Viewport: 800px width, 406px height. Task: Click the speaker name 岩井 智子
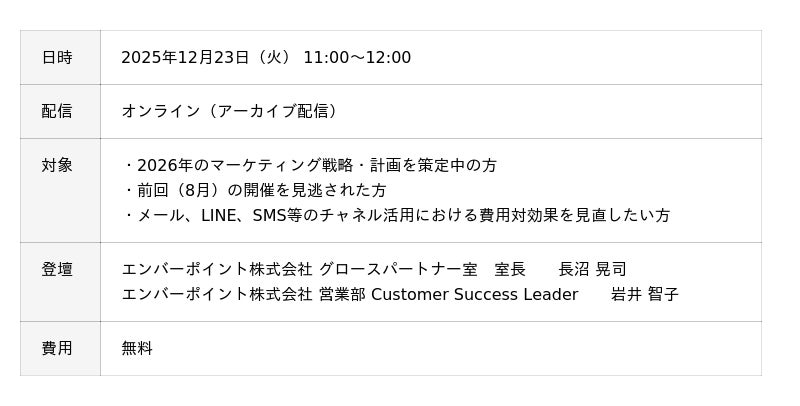point(645,294)
